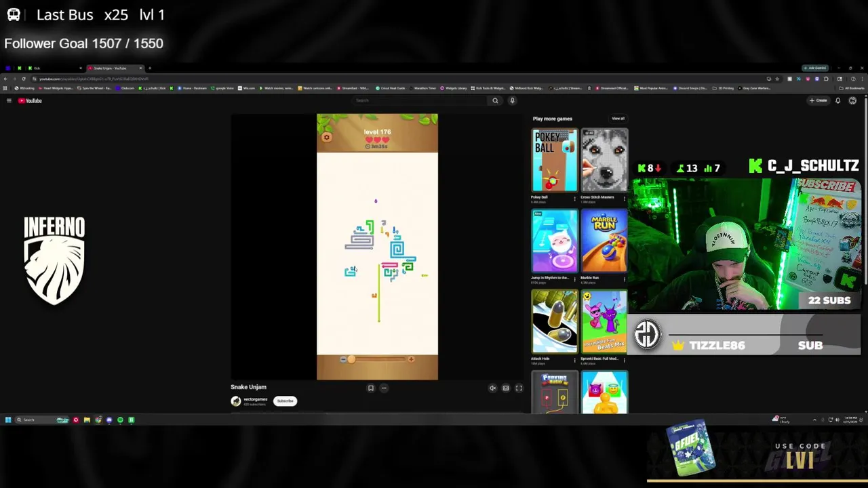
Task: Click View all under Play more games
Action: (x=618, y=119)
